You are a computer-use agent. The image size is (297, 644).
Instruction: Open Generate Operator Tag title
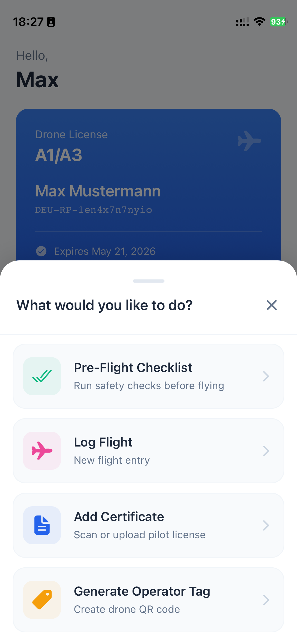(x=142, y=591)
